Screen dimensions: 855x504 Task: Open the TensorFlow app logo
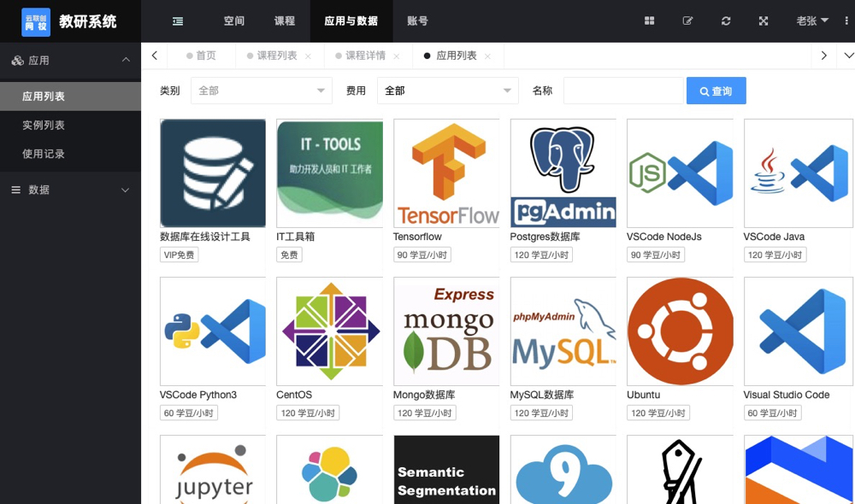click(x=446, y=173)
